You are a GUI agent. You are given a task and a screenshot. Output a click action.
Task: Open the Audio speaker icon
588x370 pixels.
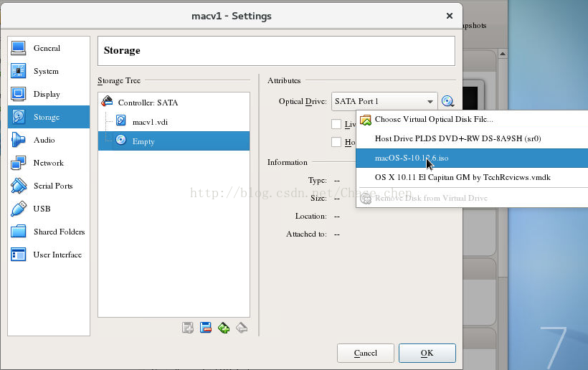19,140
